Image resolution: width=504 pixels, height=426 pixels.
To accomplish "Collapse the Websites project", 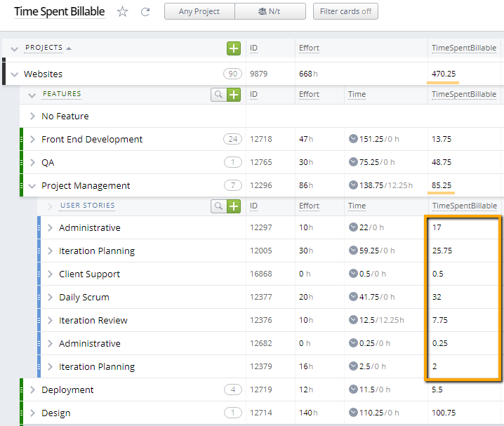I will [15, 74].
